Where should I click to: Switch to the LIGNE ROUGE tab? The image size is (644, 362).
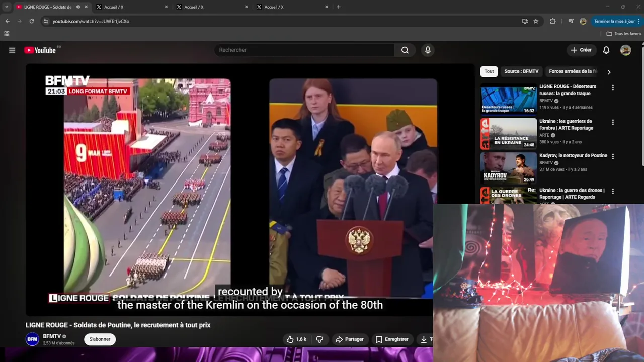[x=48, y=7]
